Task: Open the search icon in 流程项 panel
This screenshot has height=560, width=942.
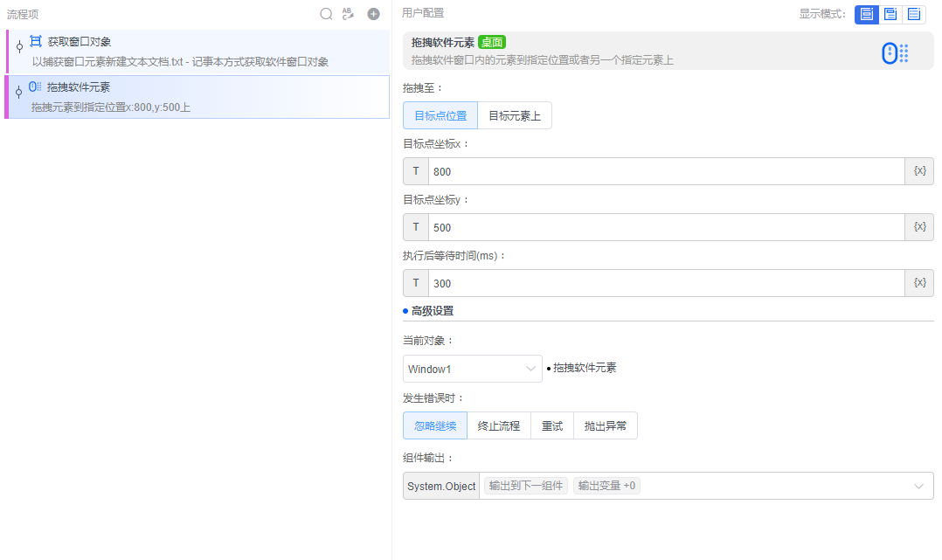Action: pos(326,14)
